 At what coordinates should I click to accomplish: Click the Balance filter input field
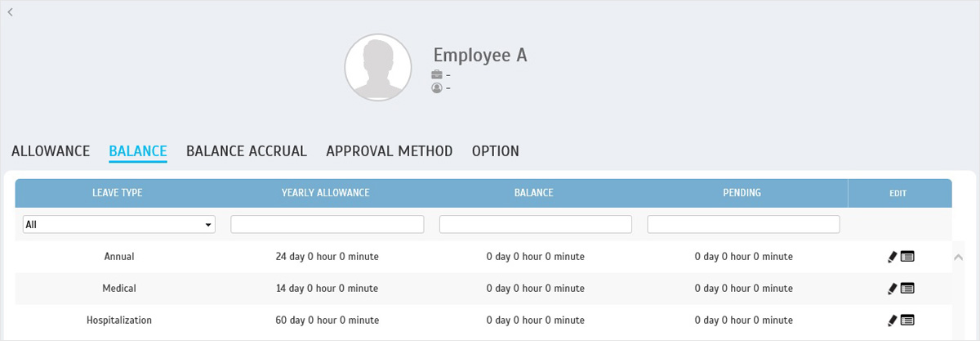536,224
